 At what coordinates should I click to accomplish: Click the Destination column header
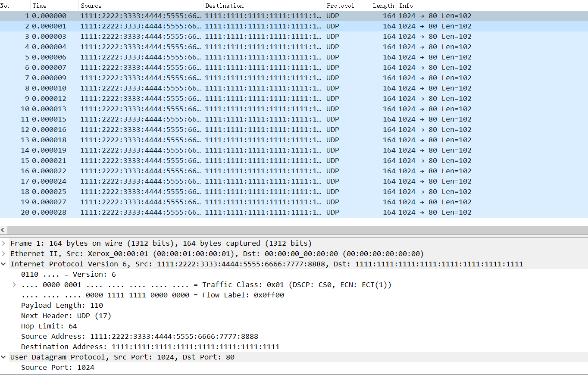pos(264,6)
